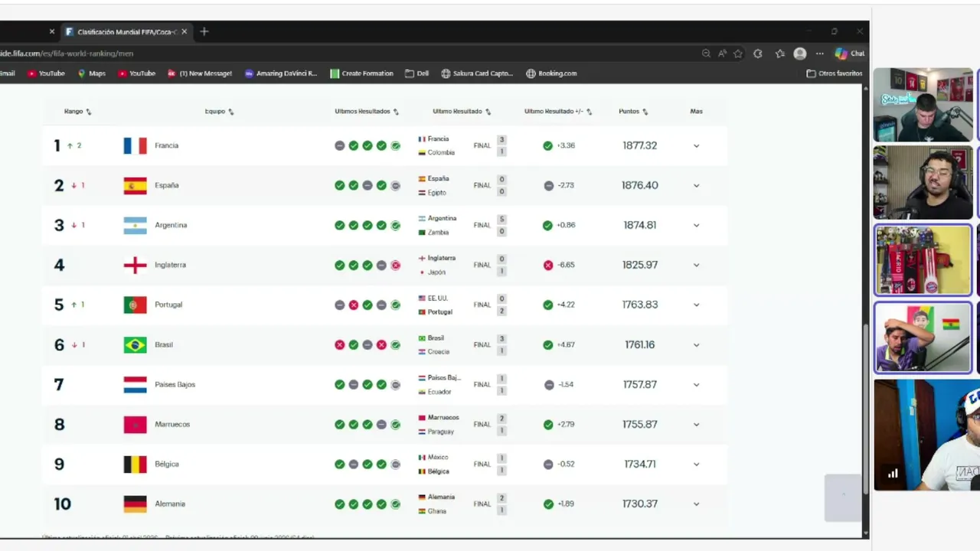
Task: Close the Clasificación Mundial FIFA tab
Action: pos(184,31)
